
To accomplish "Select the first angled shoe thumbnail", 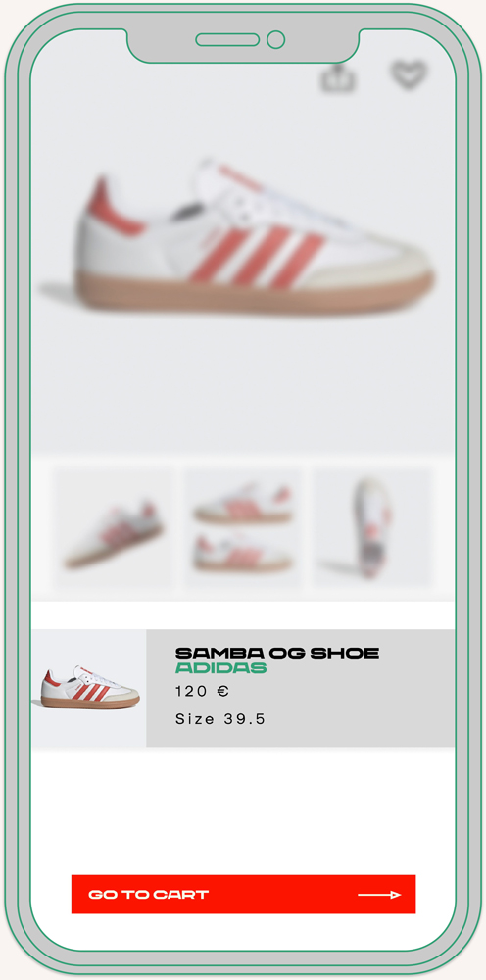I will (114, 528).
